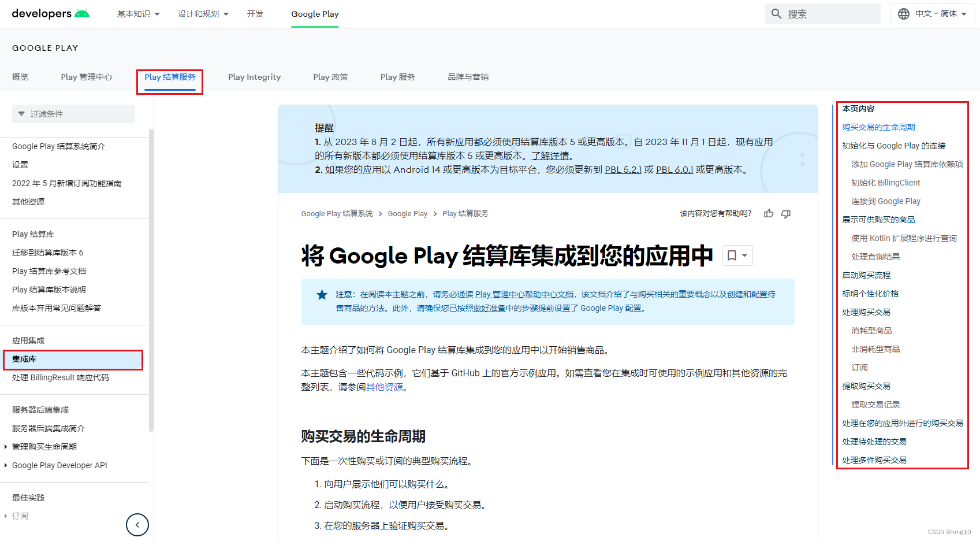
Task: Open the Play 管理中心帮助中心文档 link
Action: 524,294
